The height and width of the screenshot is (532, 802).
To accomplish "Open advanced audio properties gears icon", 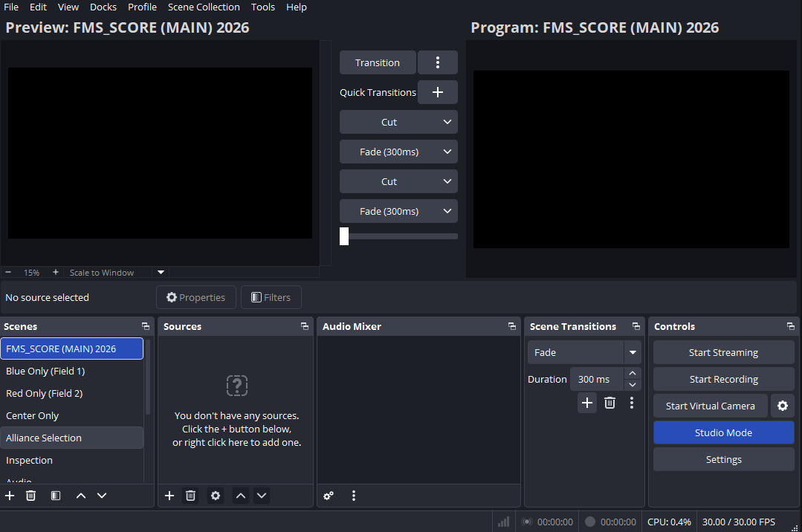I will point(329,496).
